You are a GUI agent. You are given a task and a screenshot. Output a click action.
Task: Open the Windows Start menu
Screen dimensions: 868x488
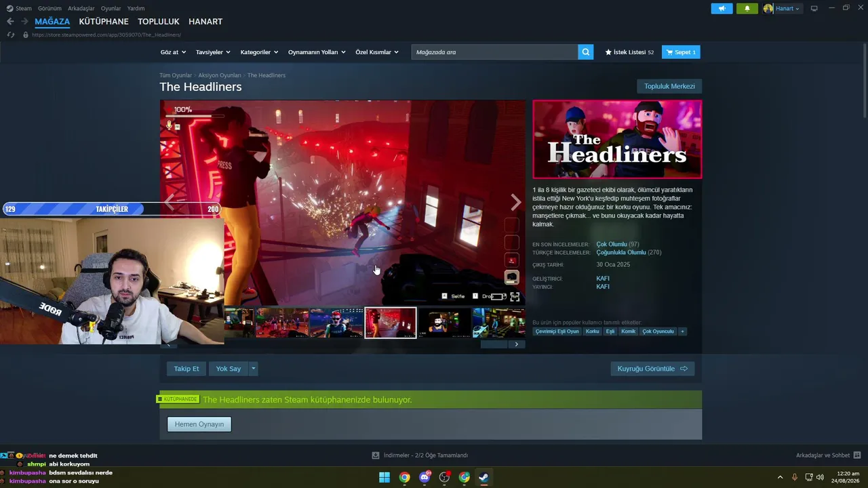[384, 477]
